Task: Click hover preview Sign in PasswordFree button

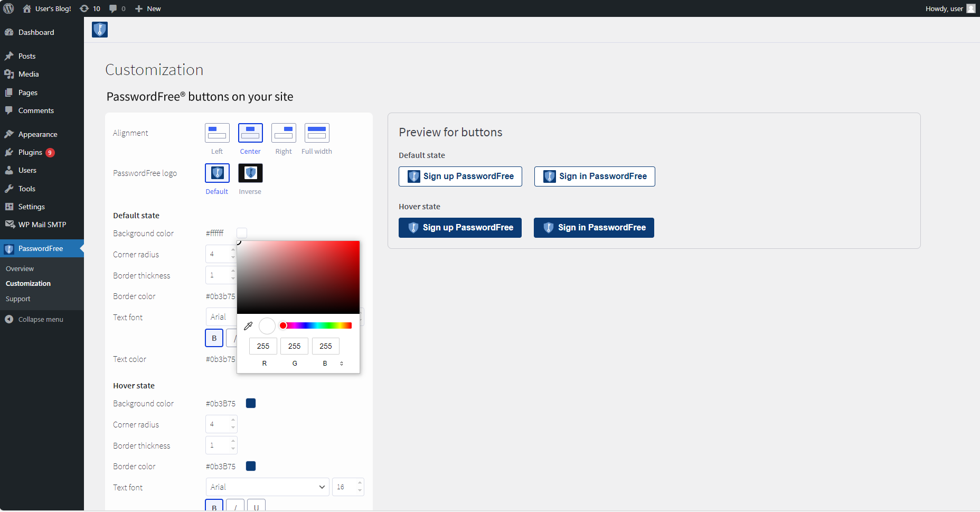Action: pyautogui.click(x=594, y=228)
